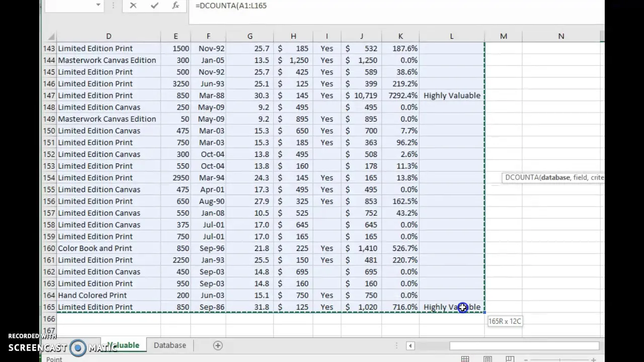Click 'Yes' in row 164
The width and height of the screenshot is (644, 362).
pyautogui.click(x=327, y=295)
